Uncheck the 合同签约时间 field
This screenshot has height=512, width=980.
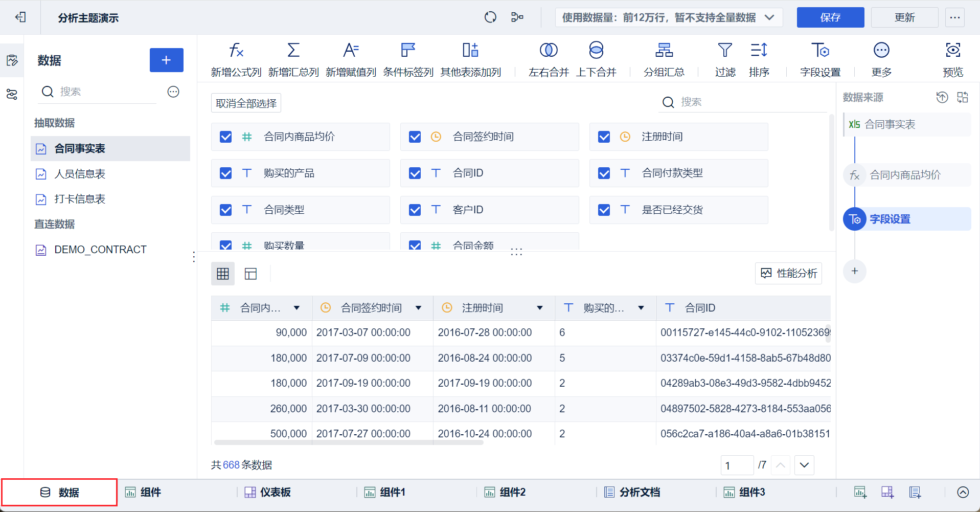pyautogui.click(x=415, y=137)
